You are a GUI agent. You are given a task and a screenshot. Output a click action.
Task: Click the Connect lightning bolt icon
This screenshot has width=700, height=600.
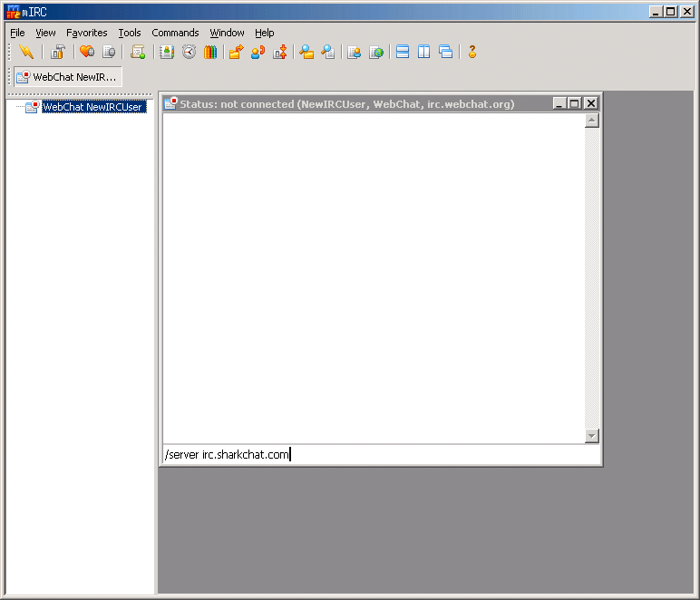26,52
